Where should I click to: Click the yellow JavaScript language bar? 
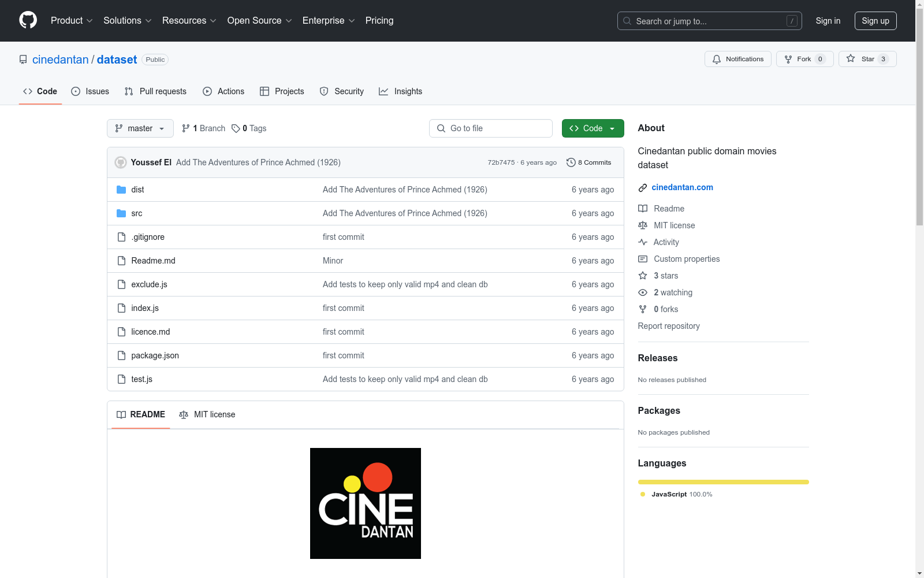pos(724,482)
